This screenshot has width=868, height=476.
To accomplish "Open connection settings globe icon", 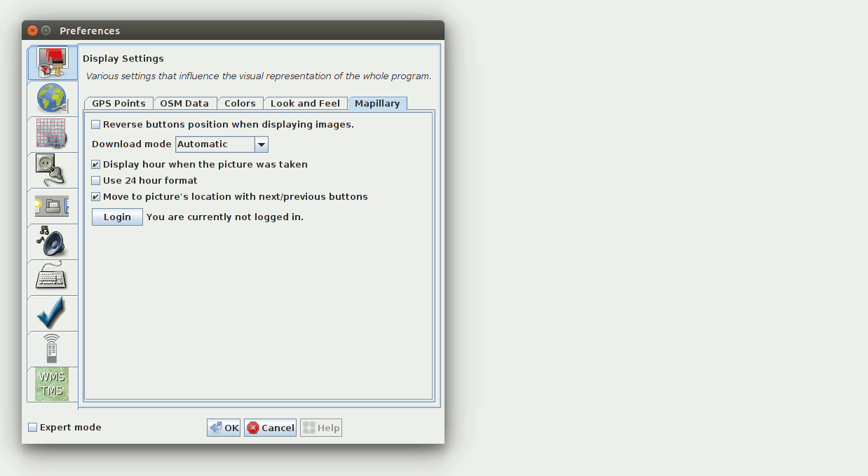I will pyautogui.click(x=53, y=99).
